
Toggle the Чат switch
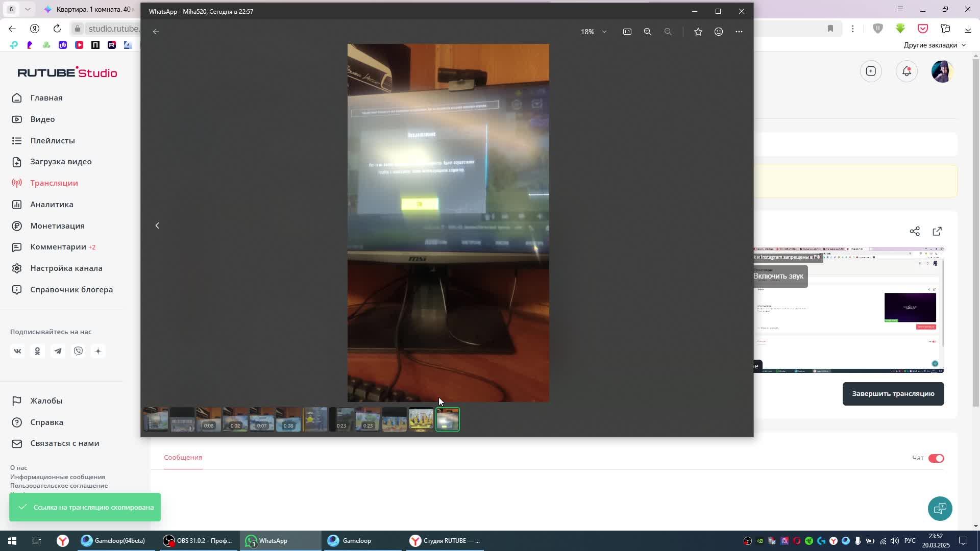pyautogui.click(x=936, y=458)
